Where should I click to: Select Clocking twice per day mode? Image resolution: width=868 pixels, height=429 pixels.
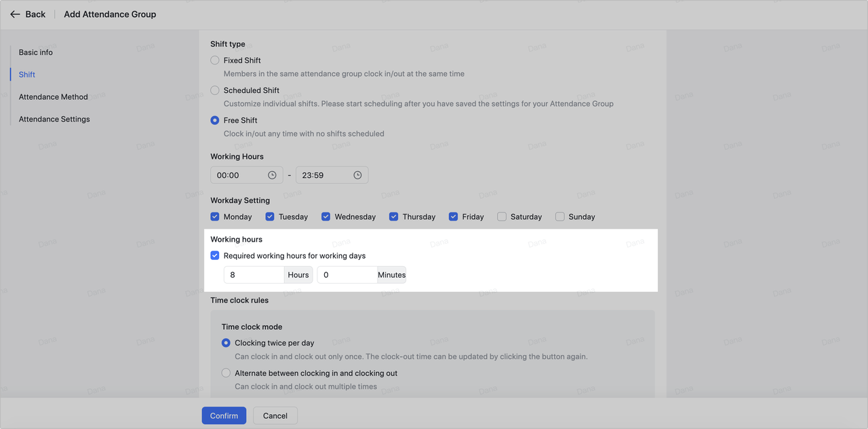(226, 343)
